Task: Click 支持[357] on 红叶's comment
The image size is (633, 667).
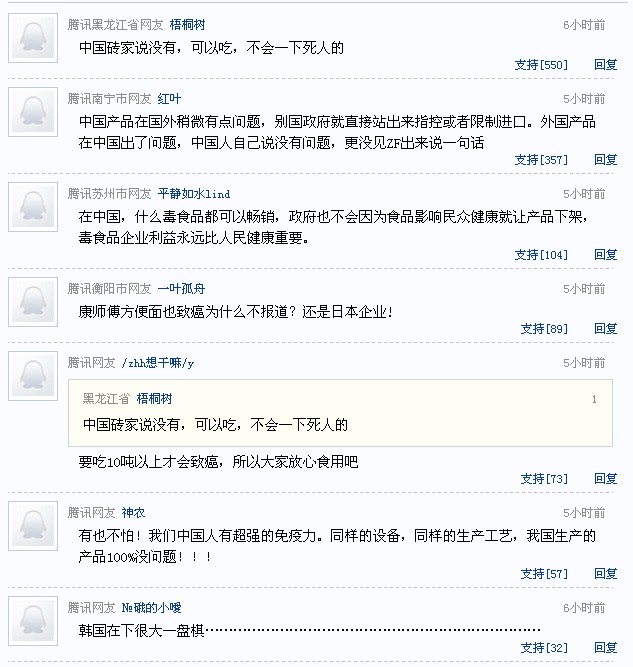Action: click(541, 160)
